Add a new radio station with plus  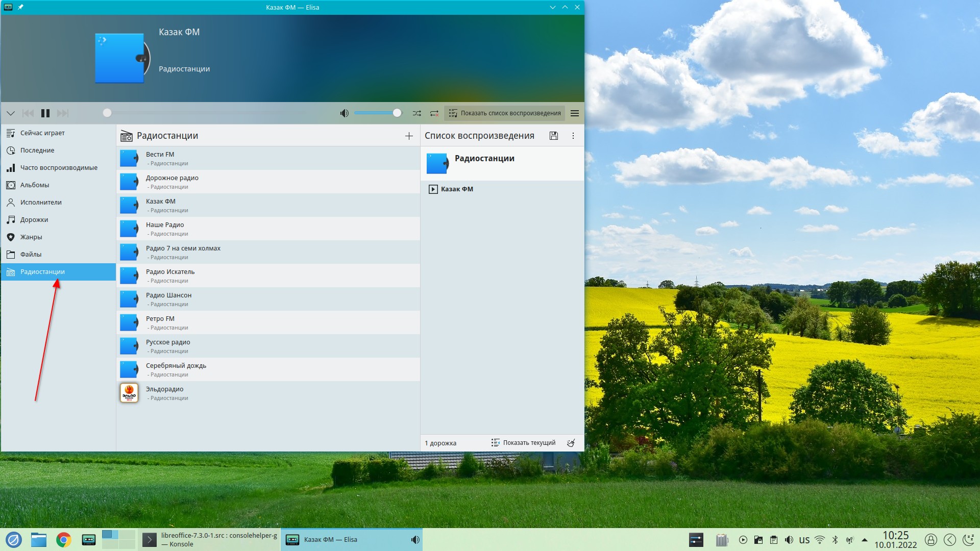(x=409, y=136)
